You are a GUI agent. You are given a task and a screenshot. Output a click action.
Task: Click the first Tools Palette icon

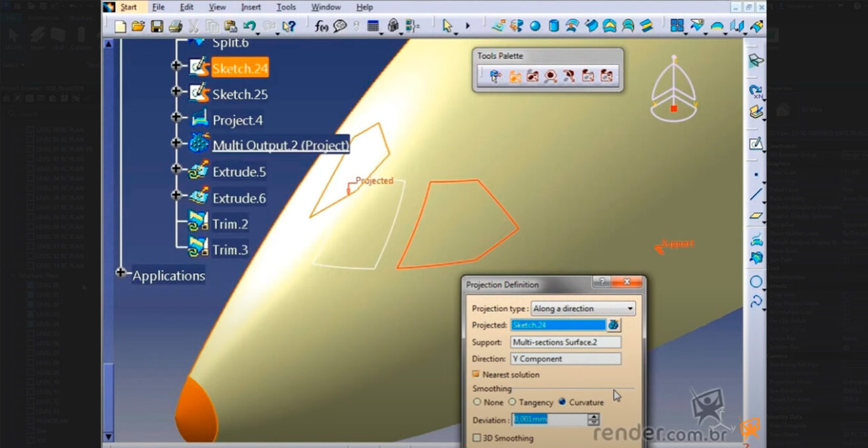(x=496, y=76)
